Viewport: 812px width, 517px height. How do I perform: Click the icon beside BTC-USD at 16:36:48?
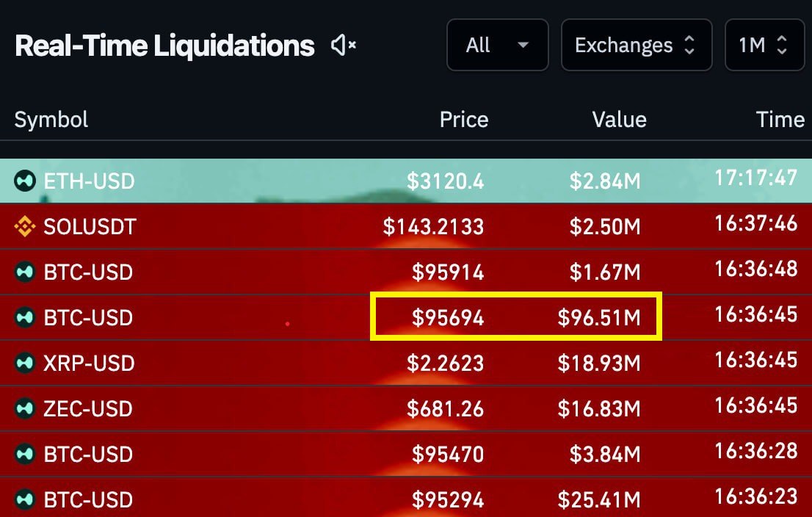click(x=25, y=272)
